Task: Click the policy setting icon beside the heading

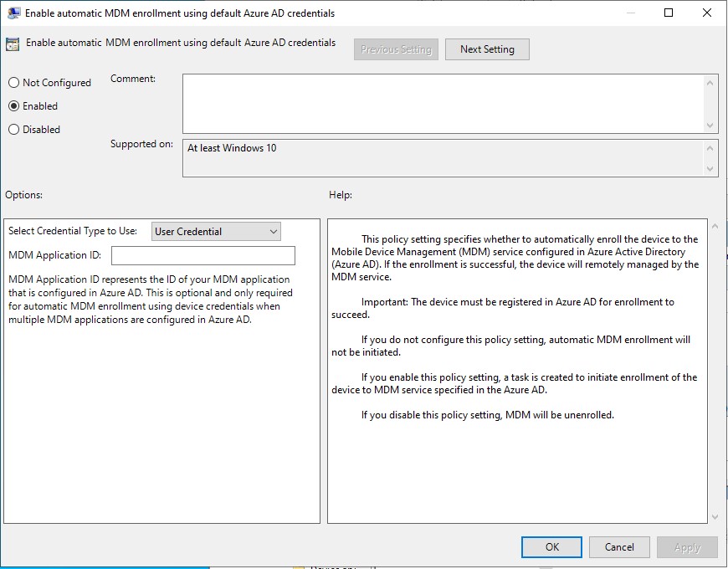Action: pyautogui.click(x=13, y=44)
